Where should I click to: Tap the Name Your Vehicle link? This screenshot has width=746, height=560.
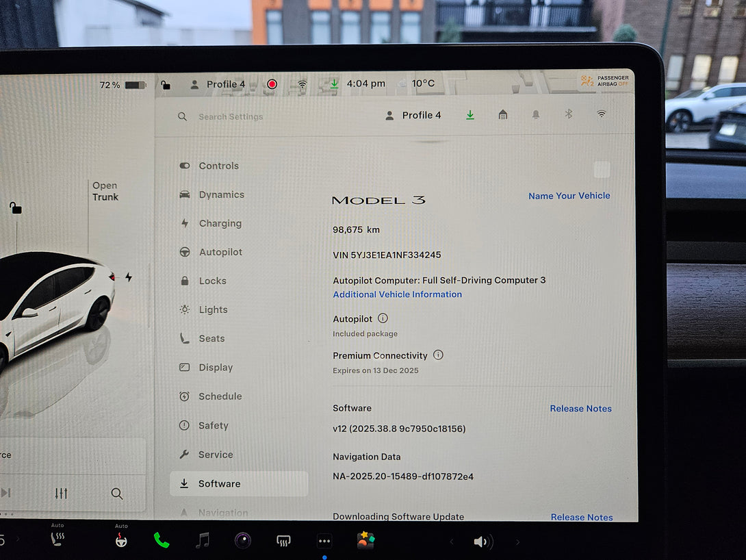pyautogui.click(x=569, y=196)
